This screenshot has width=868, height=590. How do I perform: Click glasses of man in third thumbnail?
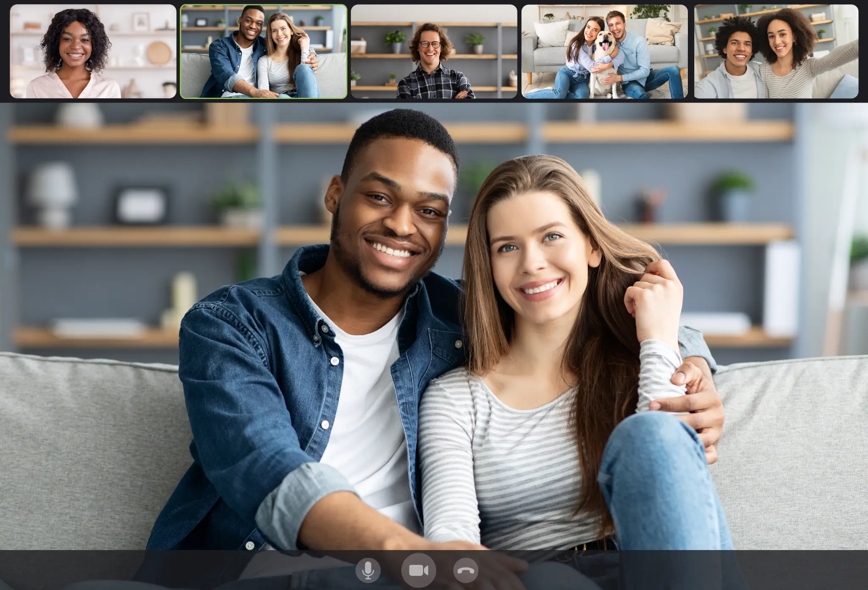click(430, 44)
